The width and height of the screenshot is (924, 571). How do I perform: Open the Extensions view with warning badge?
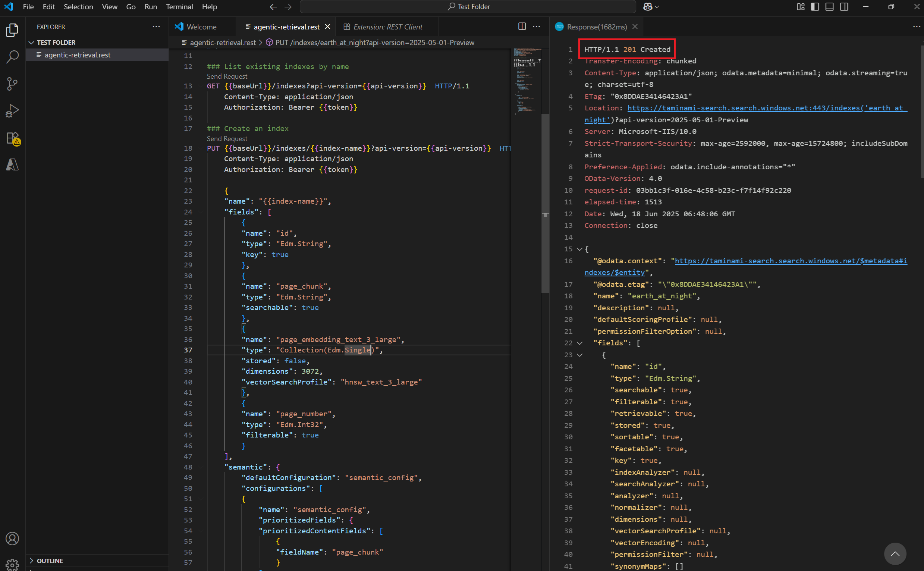[13, 139]
